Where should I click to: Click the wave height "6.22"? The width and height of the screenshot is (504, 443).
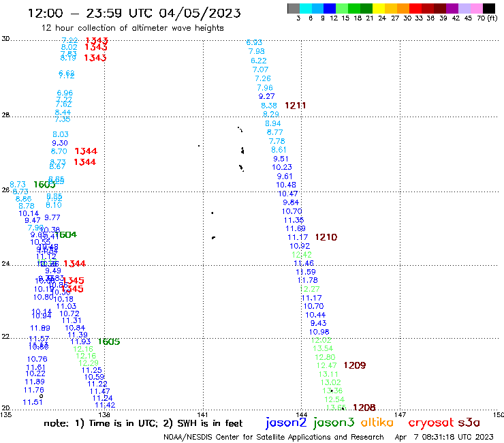click(258, 61)
